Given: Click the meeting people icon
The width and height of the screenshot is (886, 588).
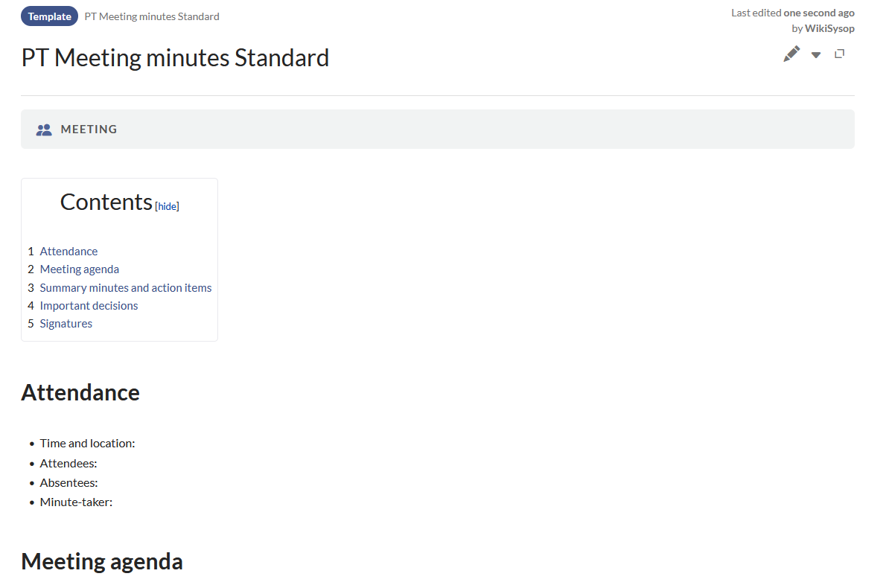Looking at the screenshot, I should tap(44, 130).
